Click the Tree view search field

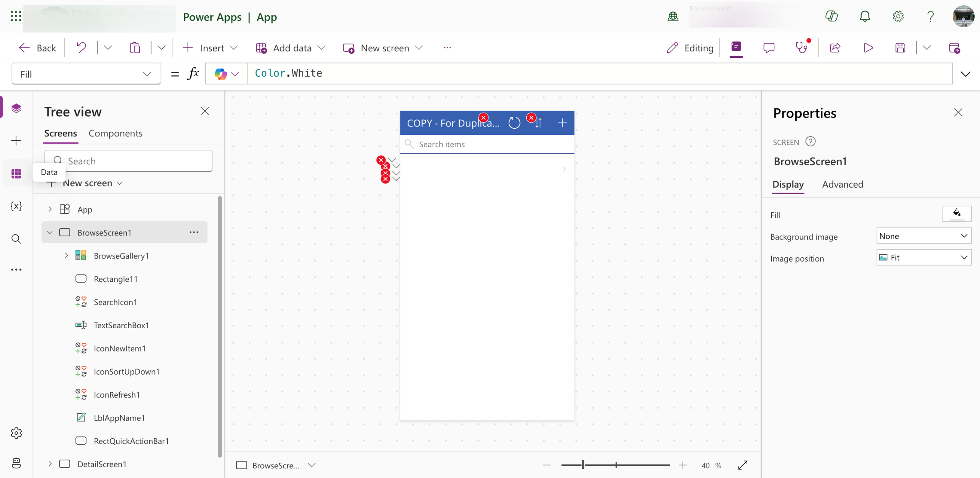128,161
